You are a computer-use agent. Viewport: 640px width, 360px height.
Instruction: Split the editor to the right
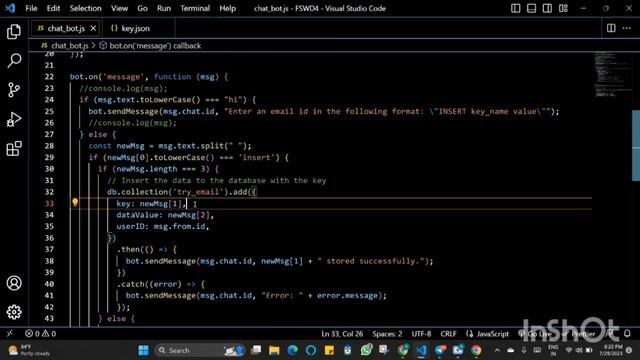pos(611,28)
